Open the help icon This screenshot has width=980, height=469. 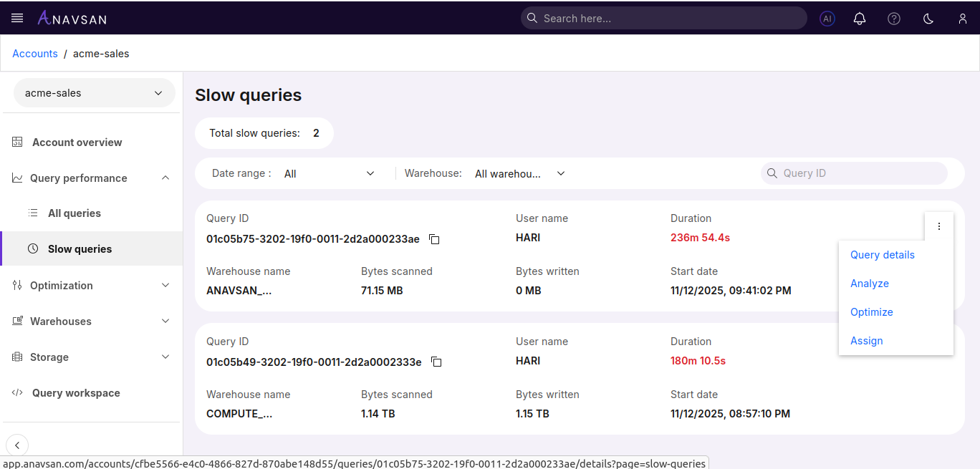click(x=894, y=18)
